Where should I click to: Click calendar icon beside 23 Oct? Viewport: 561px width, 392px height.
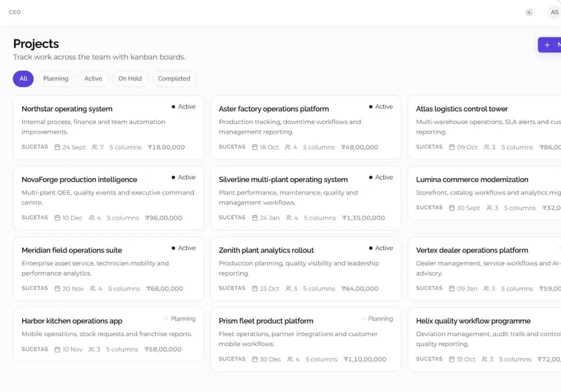255,288
